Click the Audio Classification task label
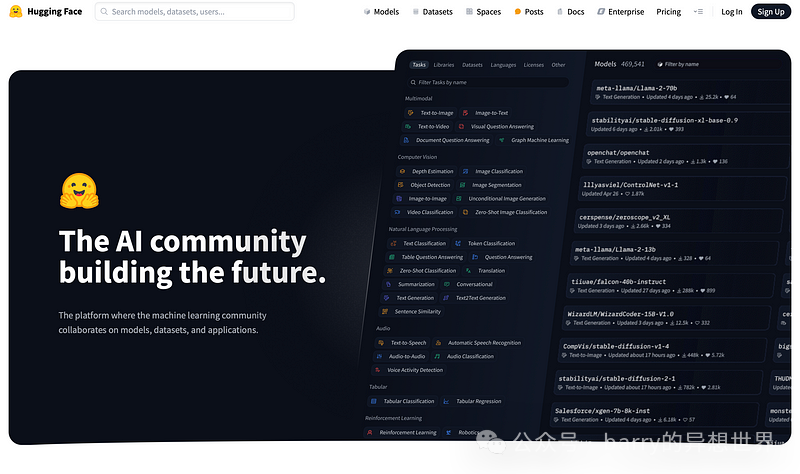This screenshot has height=474, width=800. [470, 356]
